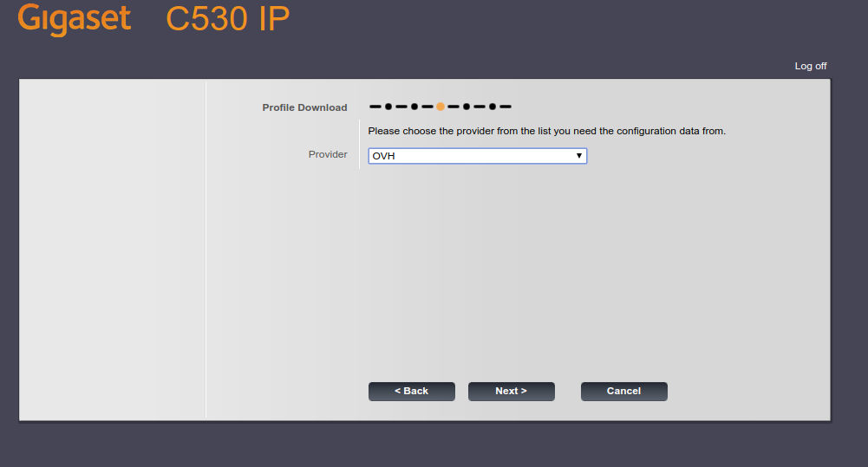Click the orange current step dot
Screen dimensions: 868x467
point(441,107)
